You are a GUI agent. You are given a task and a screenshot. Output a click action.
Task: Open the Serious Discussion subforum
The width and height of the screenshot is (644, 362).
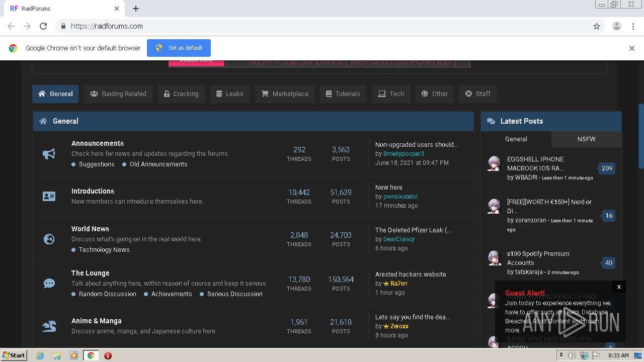235,294
